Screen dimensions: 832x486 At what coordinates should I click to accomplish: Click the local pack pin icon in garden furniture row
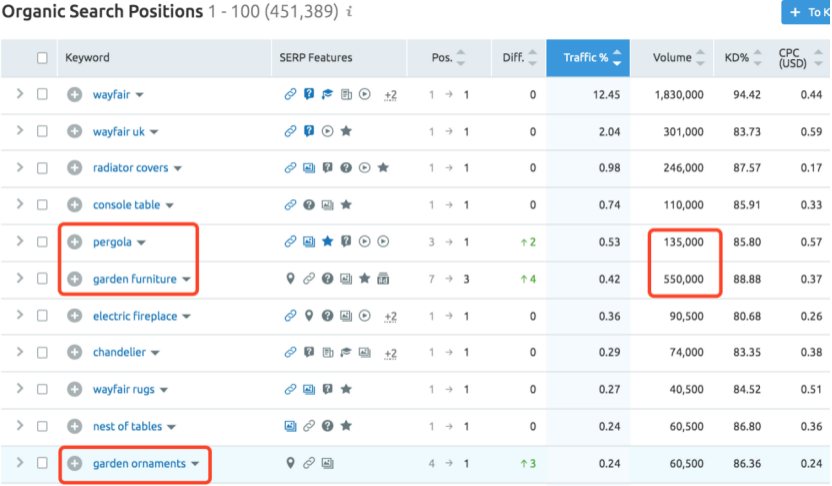tap(290, 279)
